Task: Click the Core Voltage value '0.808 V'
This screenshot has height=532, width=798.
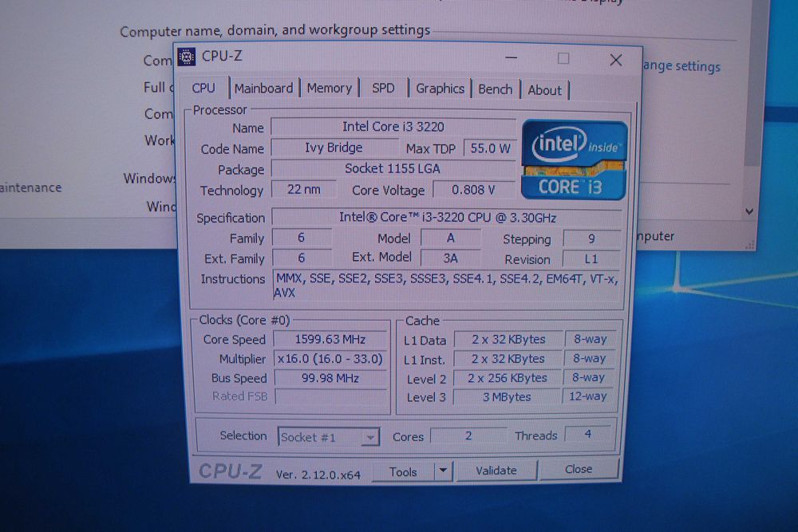Action: (x=474, y=190)
